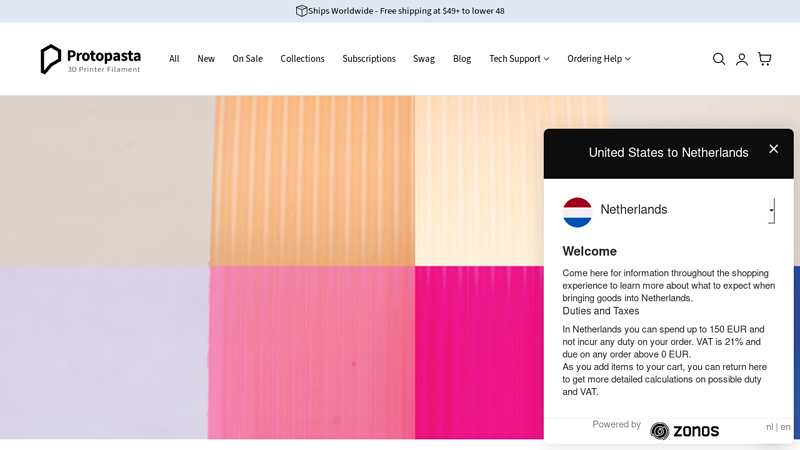Image resolution: width=800 pixels, height=450 pixels.
Task: Switch the panel language to nl
Action: pyautogui.click(x=770, y=427)
